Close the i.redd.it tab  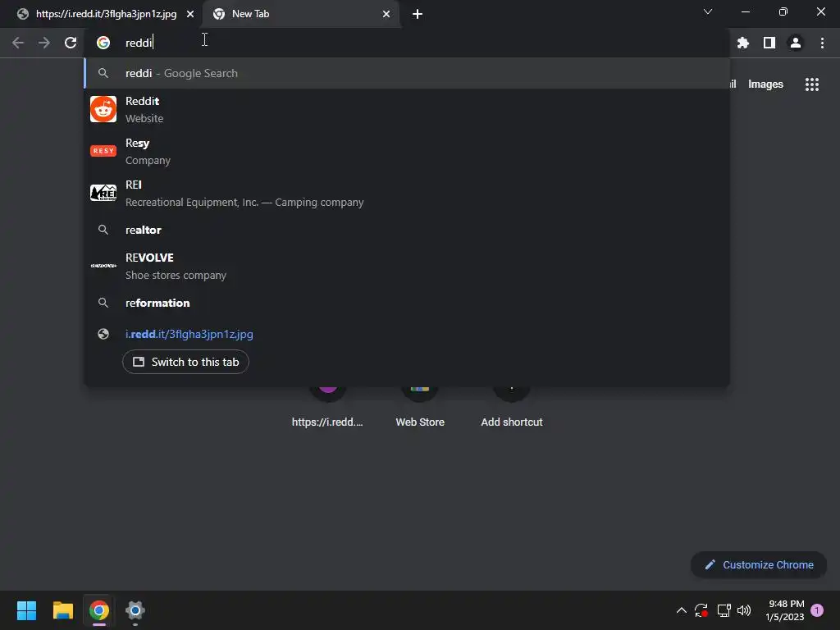pyautogui.click(x=190, y=14)
